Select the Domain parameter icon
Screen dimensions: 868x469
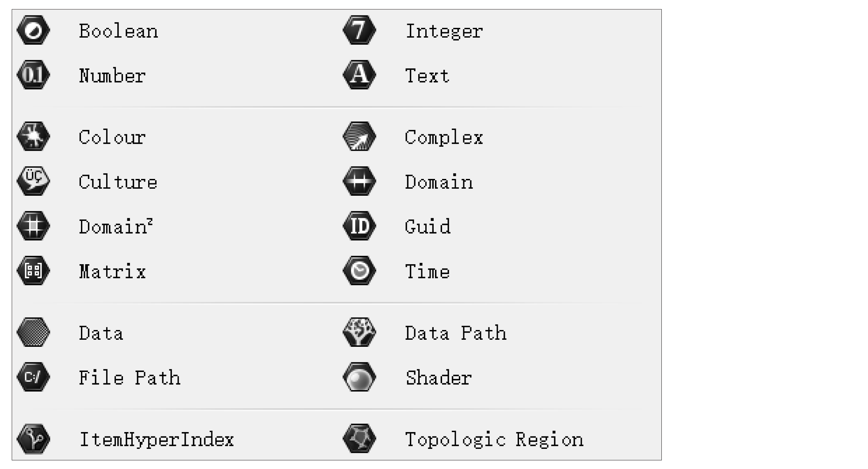tap(359, 181)
